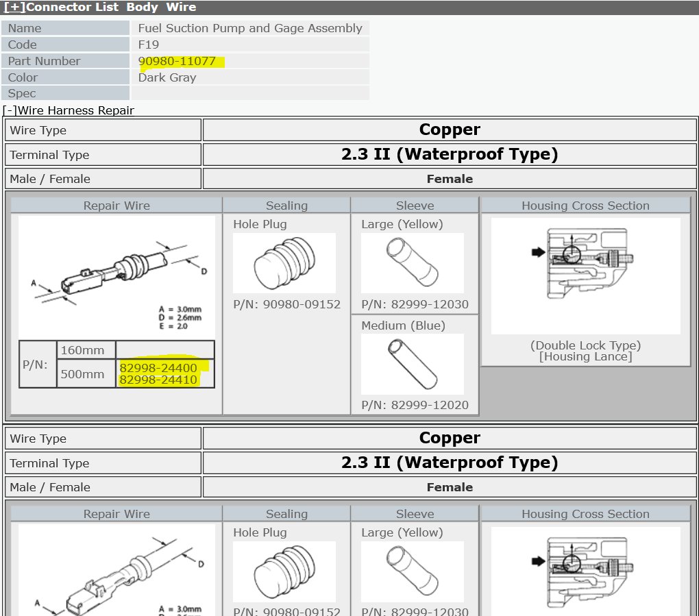Select the connector code F19
Viewport: 699px width, 616px height.
pyautogui.click(x=149, y=45)
